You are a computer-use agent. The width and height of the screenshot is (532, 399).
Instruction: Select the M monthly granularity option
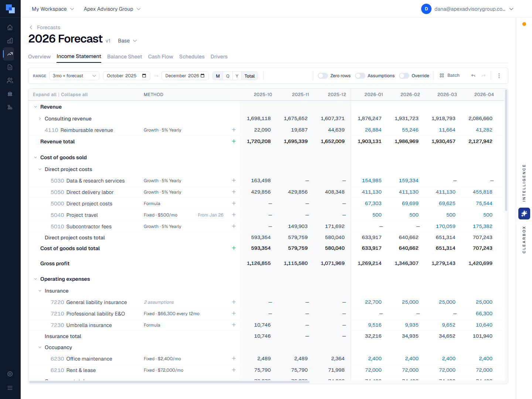(x=218, y=76)
